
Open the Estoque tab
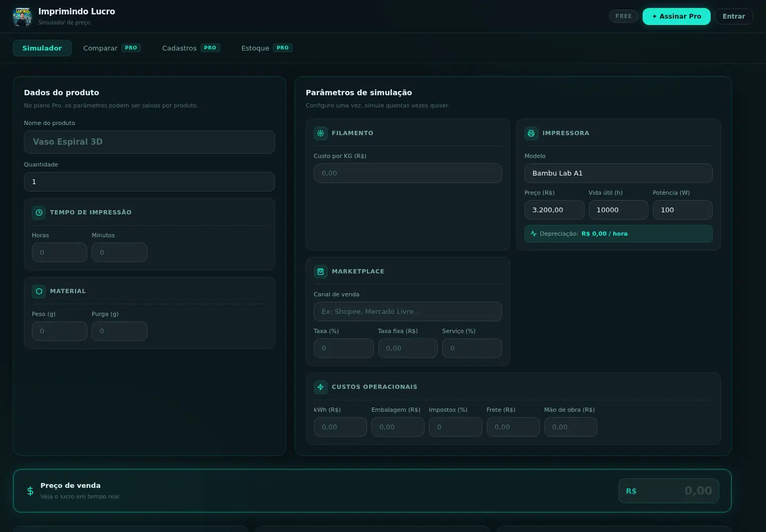[x=267, y=48]
